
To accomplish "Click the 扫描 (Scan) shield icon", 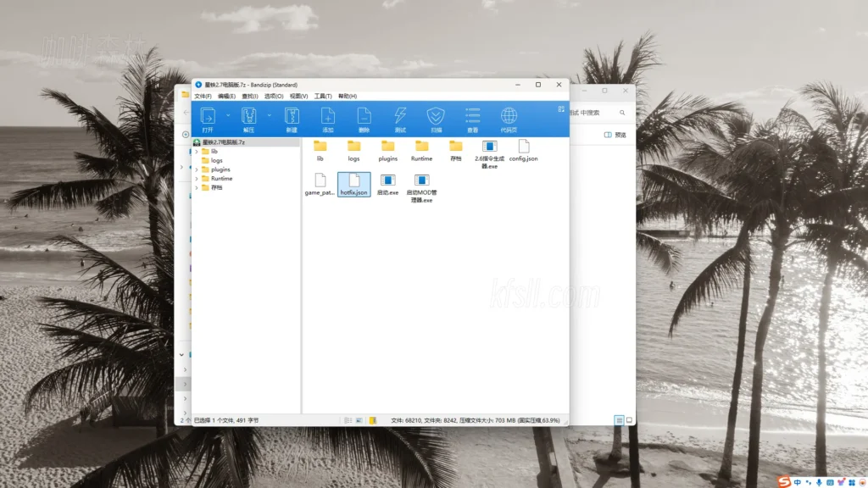I will [436, 117].
